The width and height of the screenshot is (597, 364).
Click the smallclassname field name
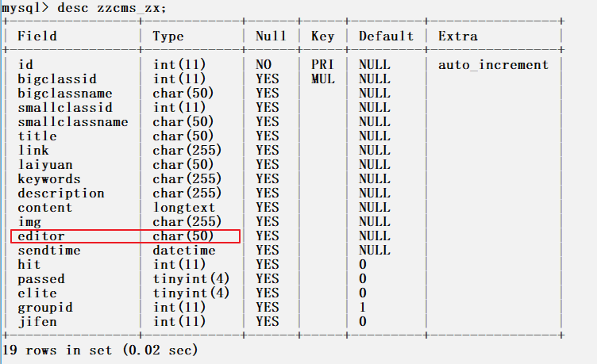click(x=73, y=122)
